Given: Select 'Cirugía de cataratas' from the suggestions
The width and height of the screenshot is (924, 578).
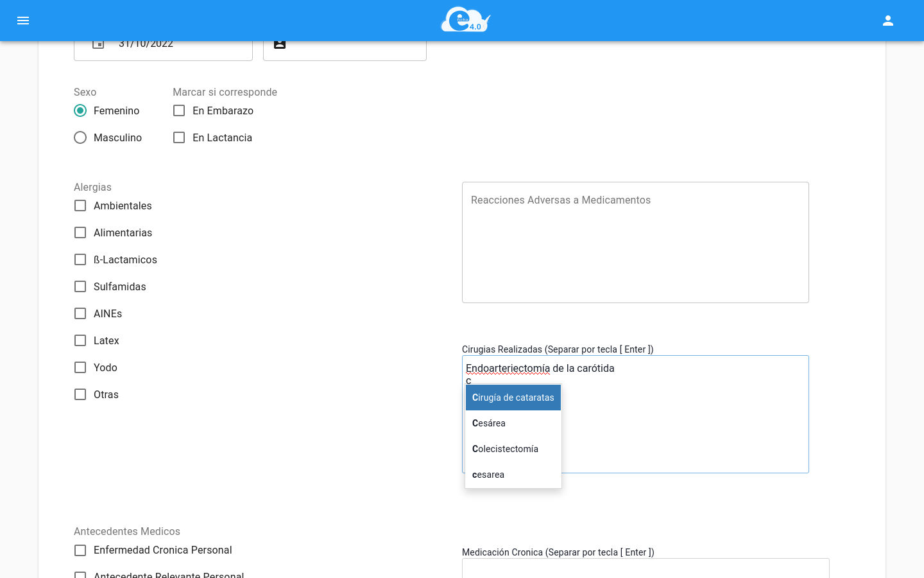Looking at the screenshot, I should pos(513,397).
